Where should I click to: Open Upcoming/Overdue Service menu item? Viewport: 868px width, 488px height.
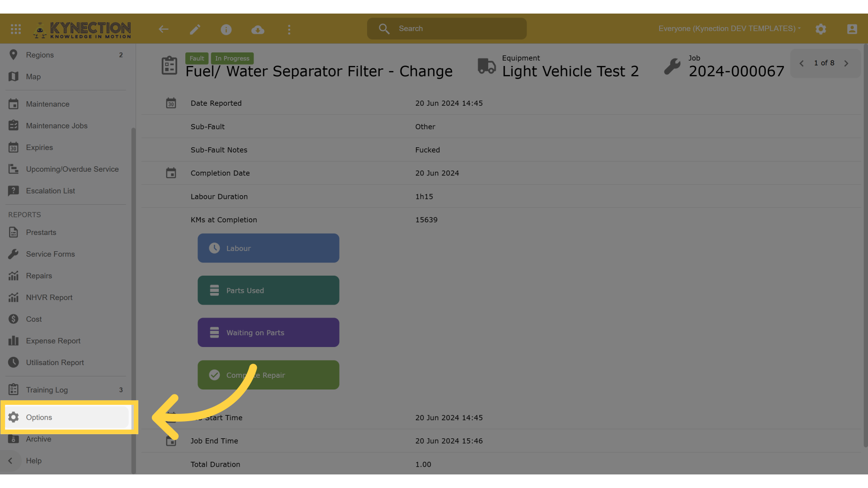[x=66, y=169]
